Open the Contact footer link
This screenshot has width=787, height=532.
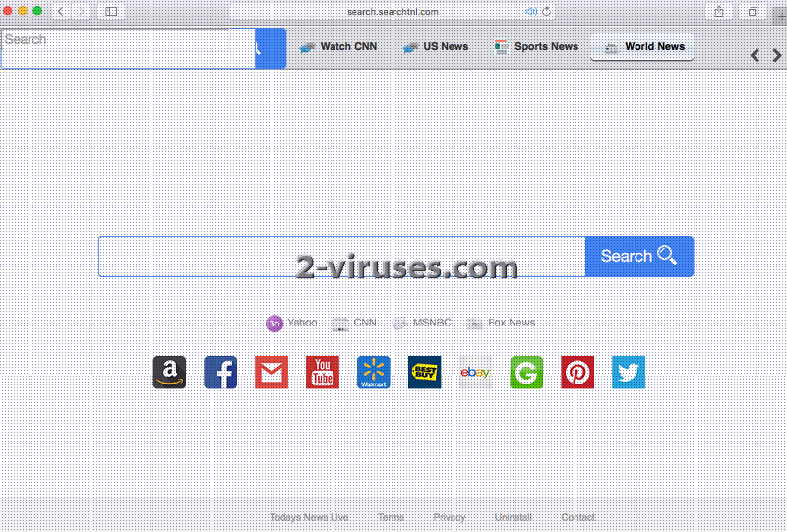pos(577,517)
